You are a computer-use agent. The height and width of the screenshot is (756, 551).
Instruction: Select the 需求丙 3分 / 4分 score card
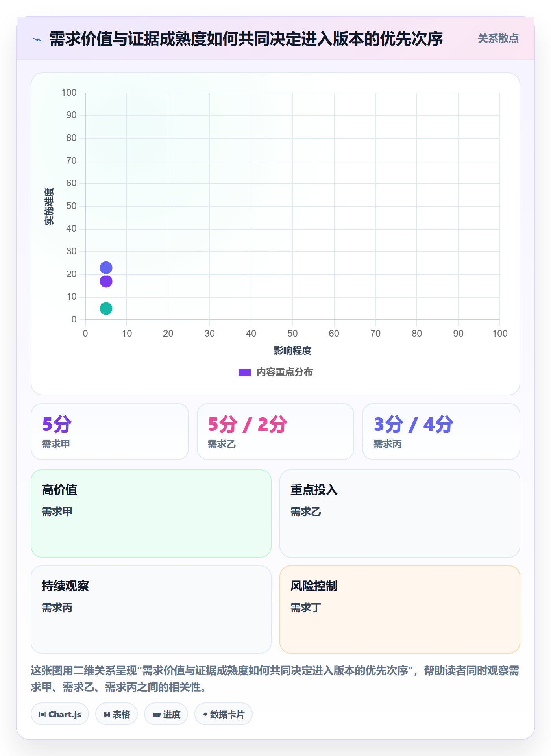pos(441,432)
